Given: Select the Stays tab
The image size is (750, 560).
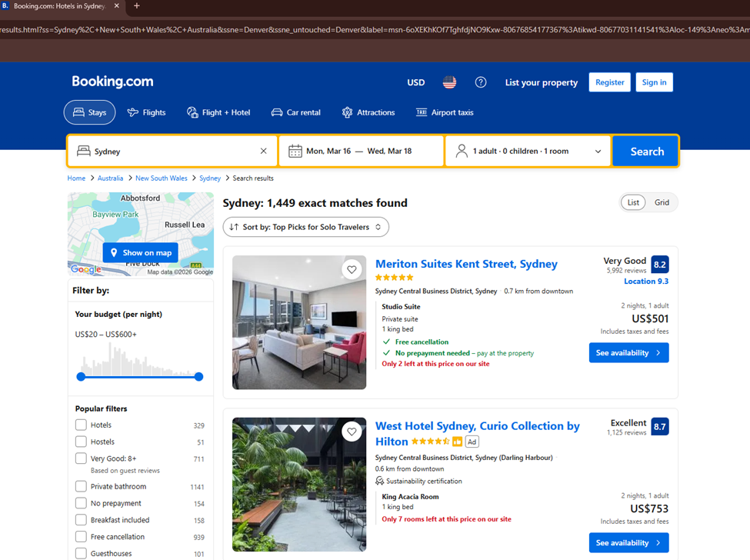Looking at the screenshot, I should click(x=89, y=112).
